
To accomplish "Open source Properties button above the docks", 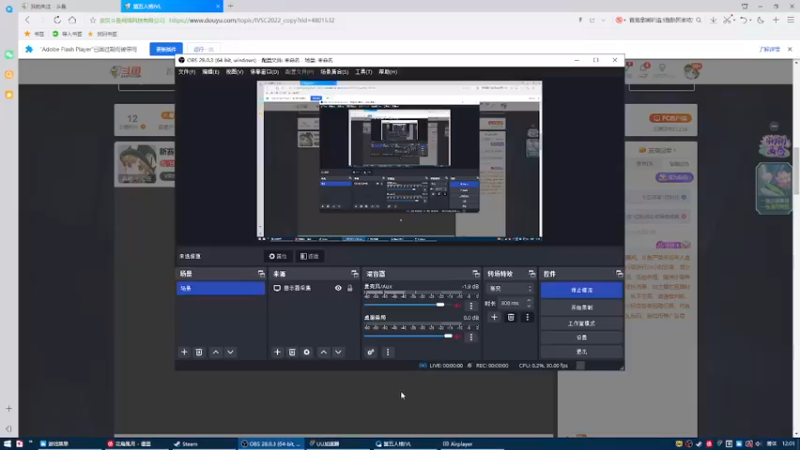I will (x=278, y=256).
